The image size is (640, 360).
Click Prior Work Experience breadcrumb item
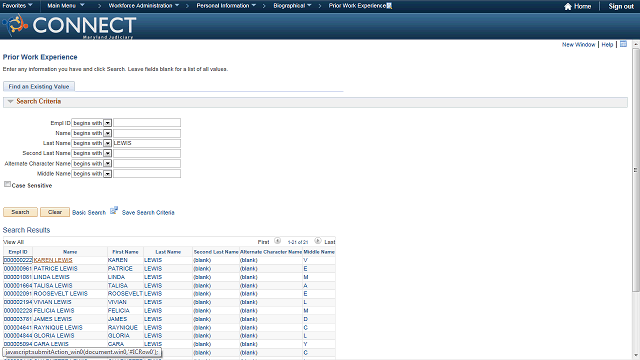(x=357, y=6)
